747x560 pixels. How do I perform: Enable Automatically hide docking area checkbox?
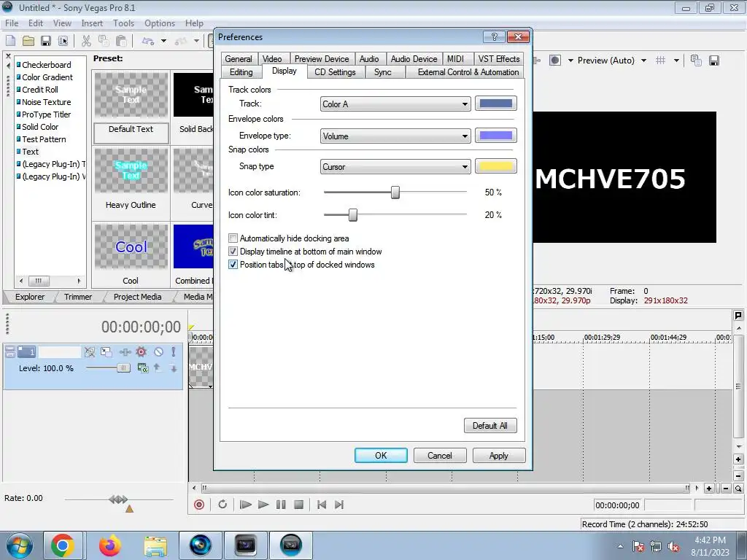233,238
